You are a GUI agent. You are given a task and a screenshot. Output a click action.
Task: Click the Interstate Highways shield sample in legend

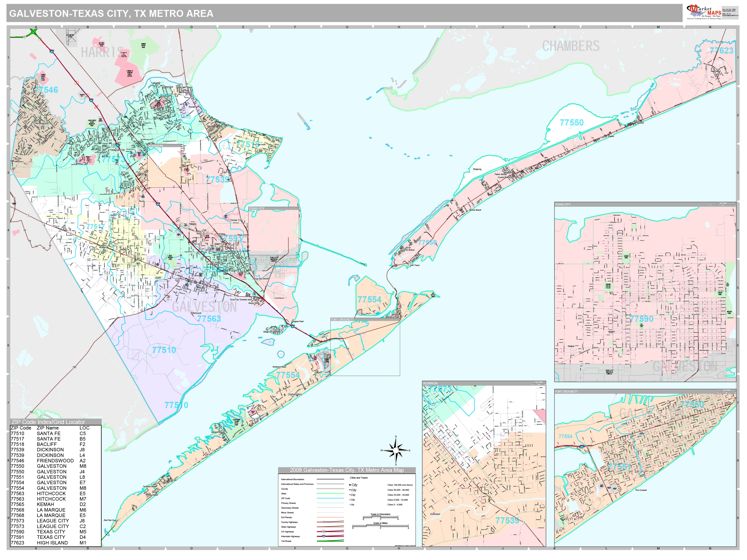(323, 536)
